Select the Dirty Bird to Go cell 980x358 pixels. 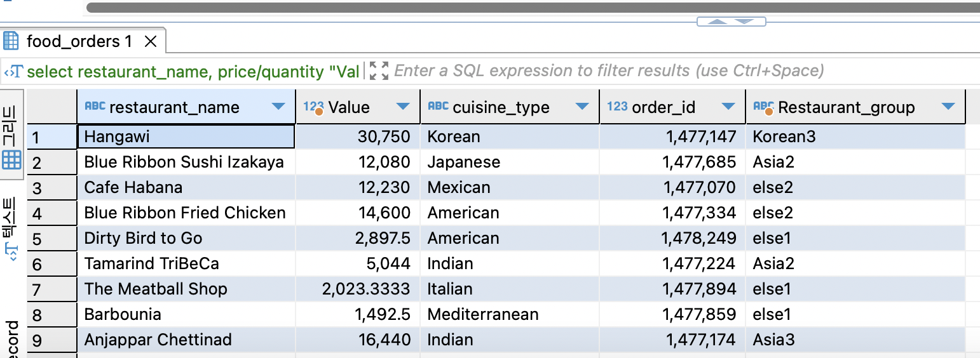[x=186, y=238]
